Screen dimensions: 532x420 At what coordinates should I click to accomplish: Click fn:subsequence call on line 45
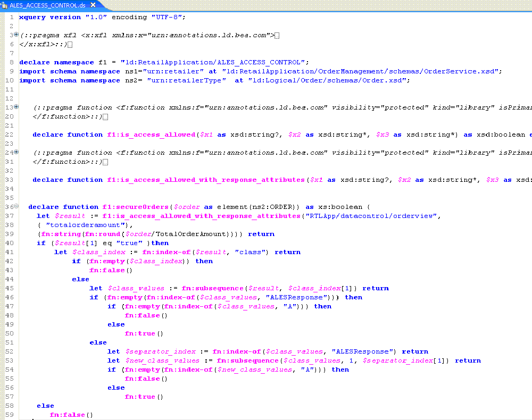[213, 289]
